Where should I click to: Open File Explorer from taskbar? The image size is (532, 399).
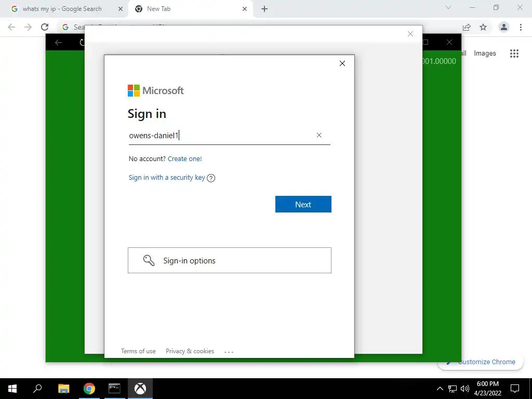(63, 389)
